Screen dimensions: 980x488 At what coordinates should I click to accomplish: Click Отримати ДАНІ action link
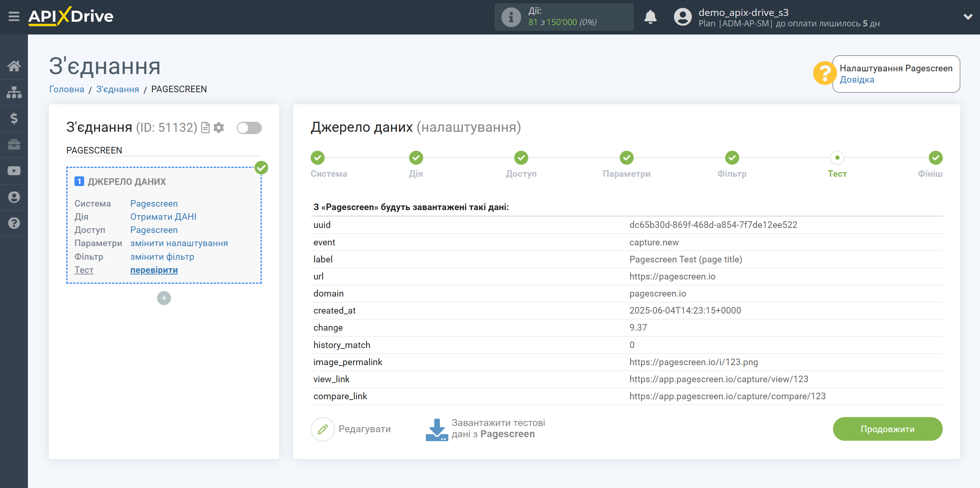[163, 217]
